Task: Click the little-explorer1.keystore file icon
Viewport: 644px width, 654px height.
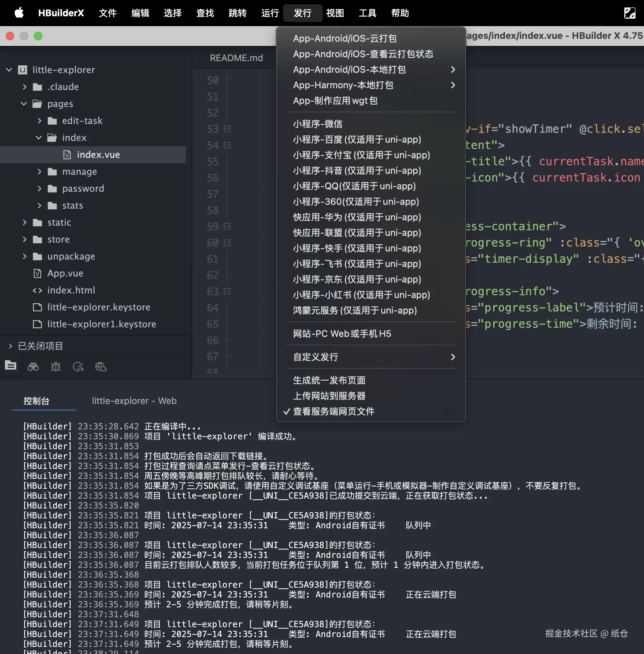Action: pos(37,324)
